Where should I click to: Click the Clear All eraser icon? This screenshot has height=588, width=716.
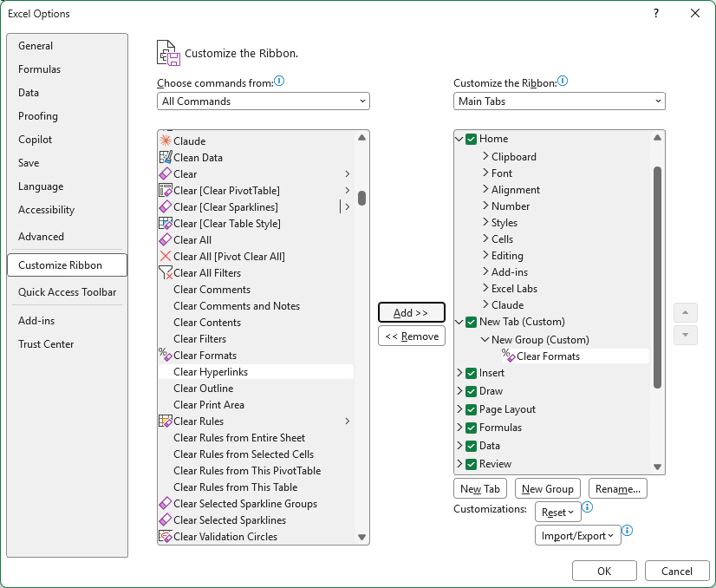pyautogui.click(x=166, y=239)
